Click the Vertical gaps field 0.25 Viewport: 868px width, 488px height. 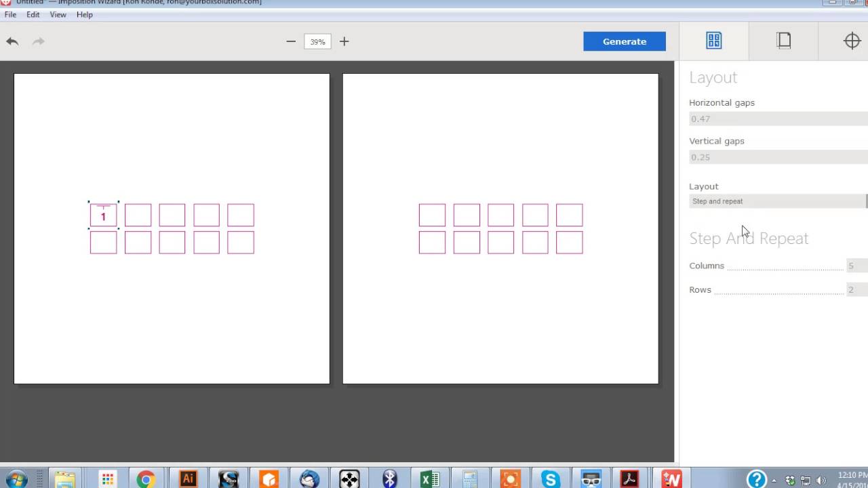(778, 157)
